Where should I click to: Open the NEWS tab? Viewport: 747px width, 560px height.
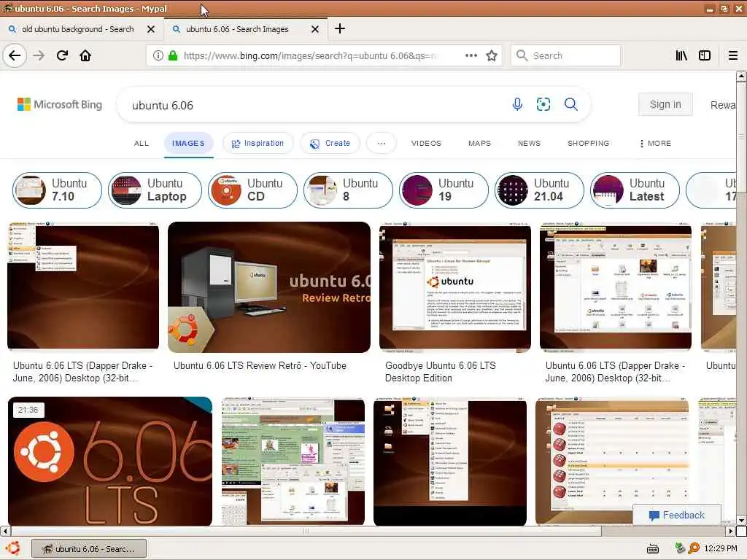pos(529,144)
